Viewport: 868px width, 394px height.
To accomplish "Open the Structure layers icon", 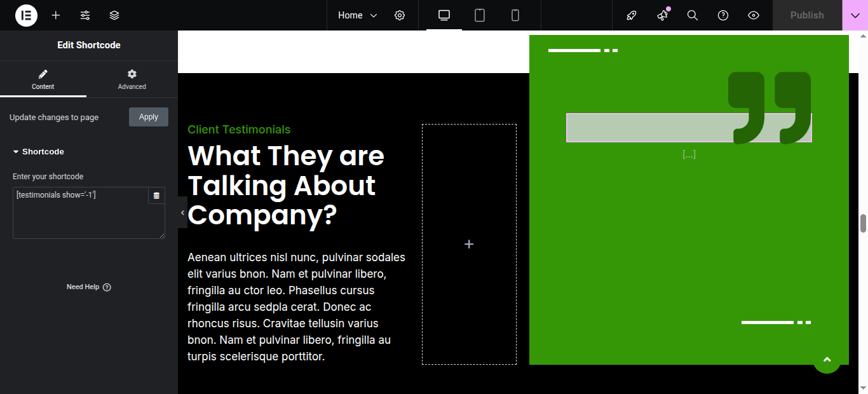I will coord(114,15).
